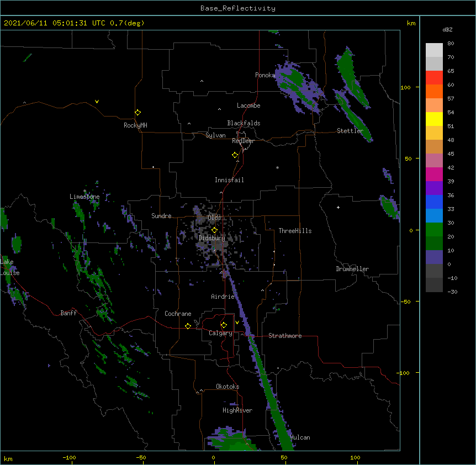Click the Base_Reflectivity title text
476x465 pixels.
[x=238, y=8]
